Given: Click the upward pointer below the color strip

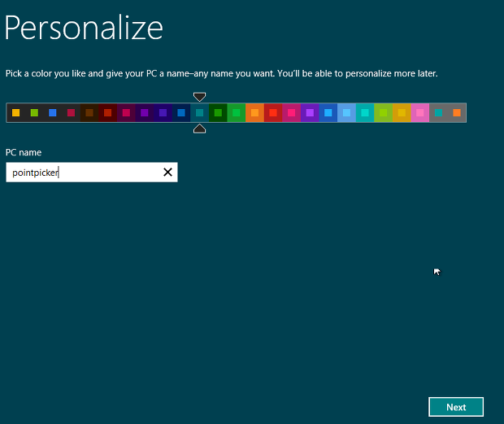Looking at the screenshot, I should (200, 129).
